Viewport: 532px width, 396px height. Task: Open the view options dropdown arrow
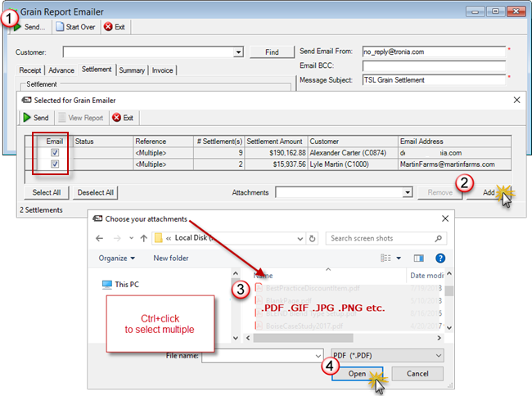[399, 259]
